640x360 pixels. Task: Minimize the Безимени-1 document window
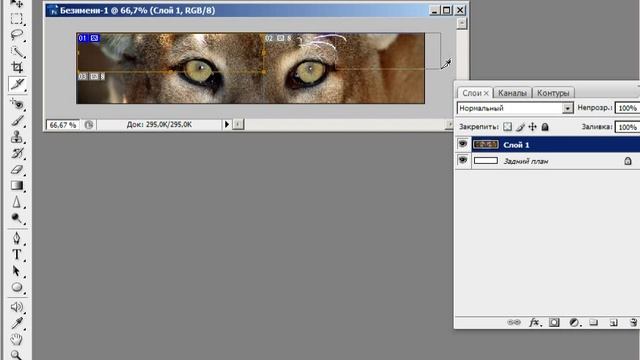coord(434,10)
